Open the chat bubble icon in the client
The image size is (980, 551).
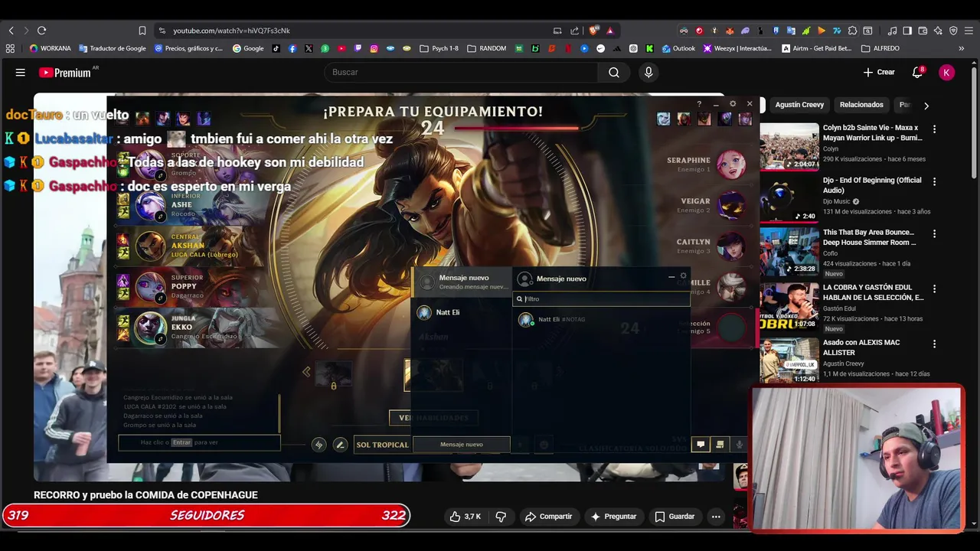(x=700, y=444)
